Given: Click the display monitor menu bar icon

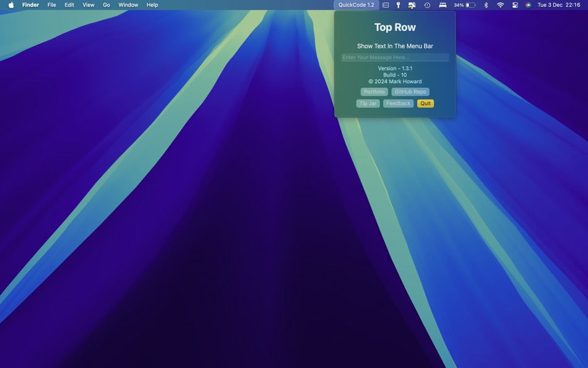Looking at the screenshot, I should tap(412, 5).
